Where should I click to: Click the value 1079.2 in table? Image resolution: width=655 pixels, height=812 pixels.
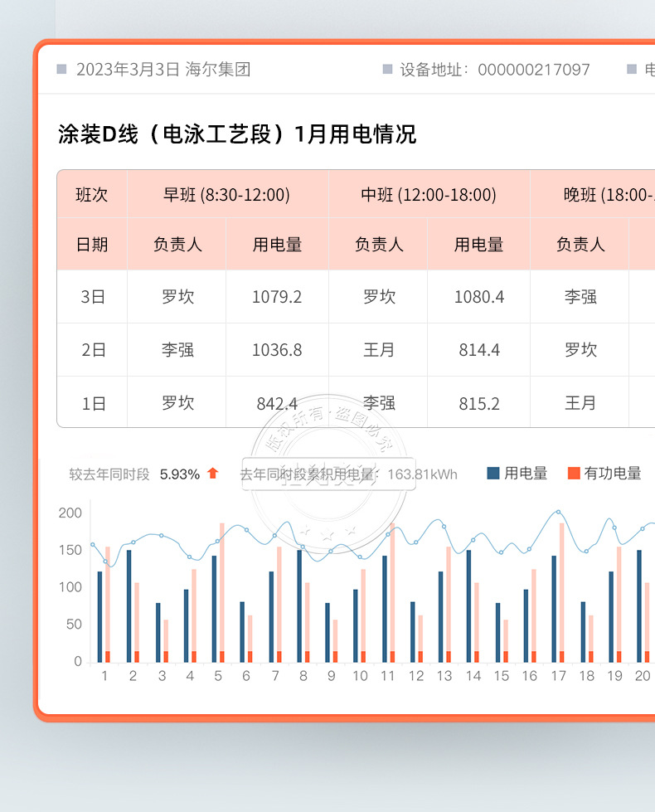pos(276,297)
